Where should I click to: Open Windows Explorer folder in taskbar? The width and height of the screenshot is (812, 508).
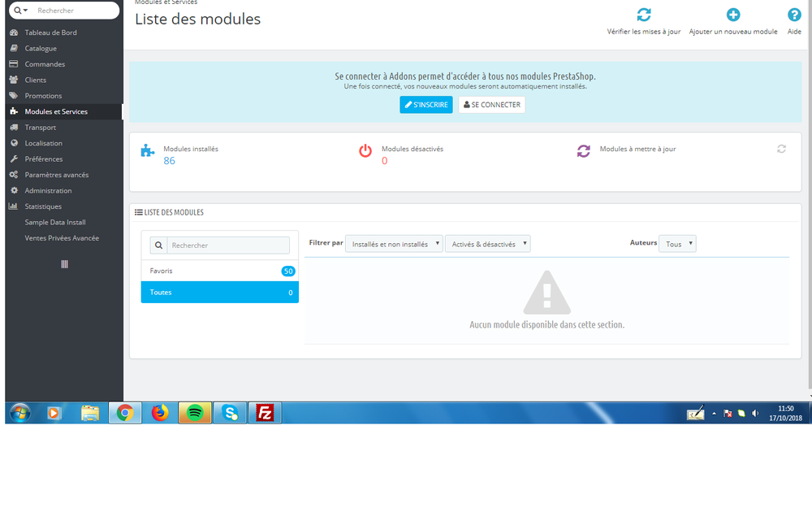click(89, 413)
